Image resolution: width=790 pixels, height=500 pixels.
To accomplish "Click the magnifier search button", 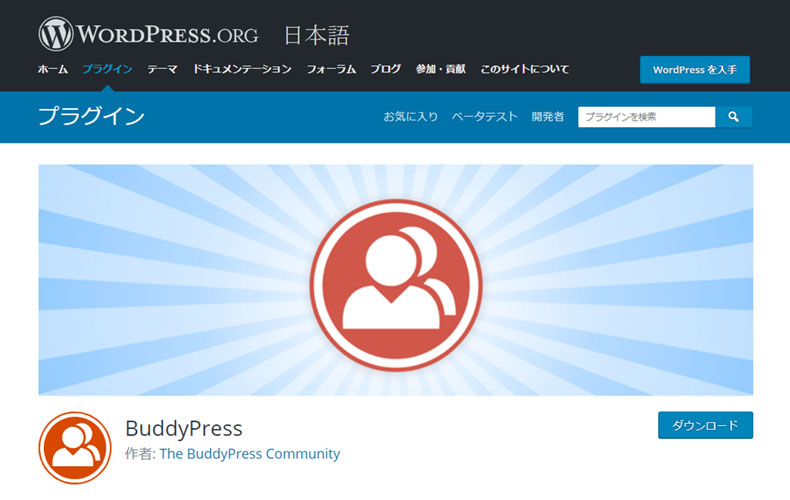I will [734, 117].
